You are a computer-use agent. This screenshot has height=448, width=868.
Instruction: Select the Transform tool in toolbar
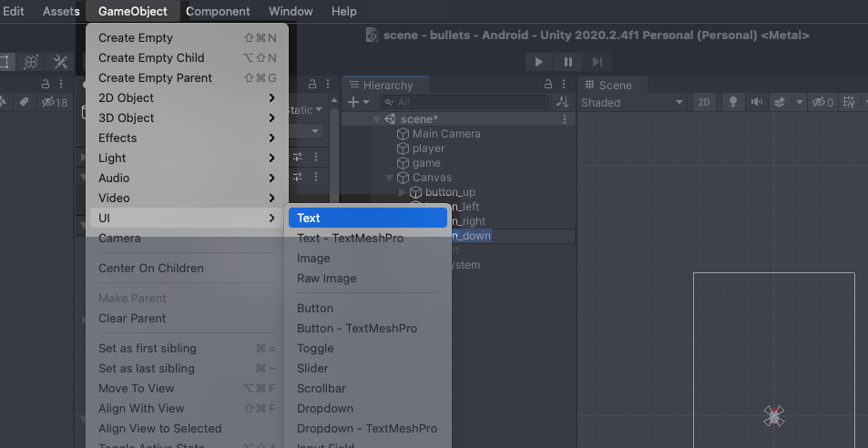(x=31, y=62)
